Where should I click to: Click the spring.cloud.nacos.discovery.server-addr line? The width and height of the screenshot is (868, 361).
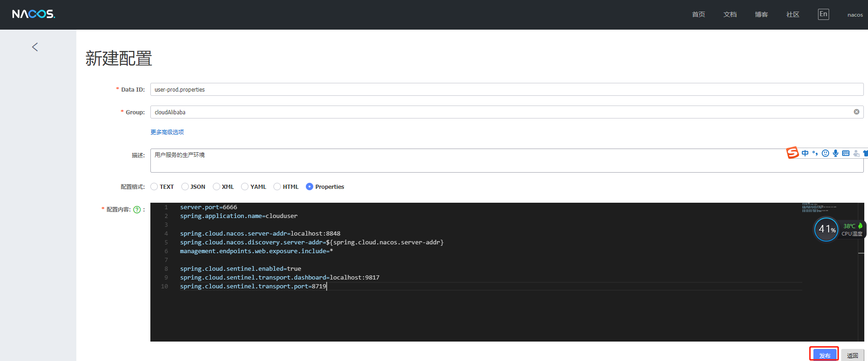[312, 243]
